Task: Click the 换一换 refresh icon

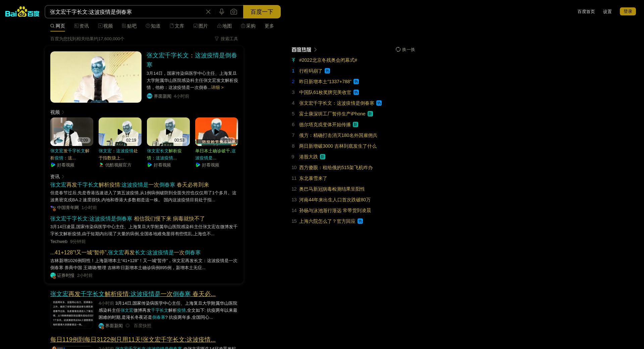Action: tap(398, 49)
